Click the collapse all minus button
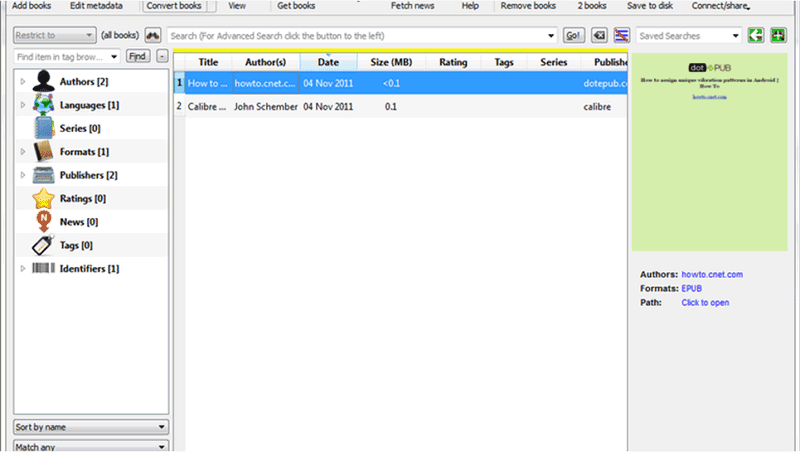800x452 pixels. [162, 56]
